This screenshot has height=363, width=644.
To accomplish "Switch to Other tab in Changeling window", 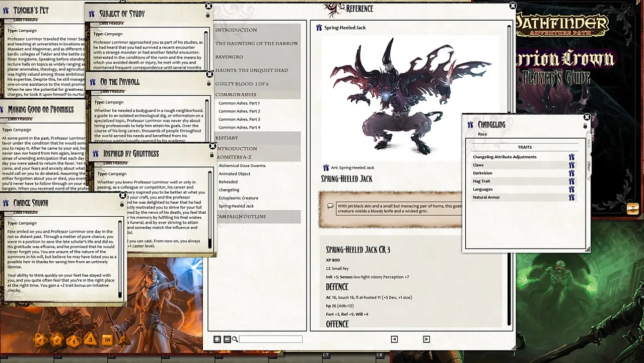I will [589, 166].
